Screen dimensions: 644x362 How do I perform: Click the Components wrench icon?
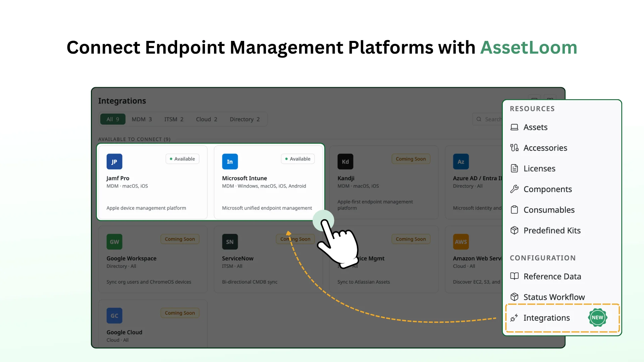click(514, 189)
